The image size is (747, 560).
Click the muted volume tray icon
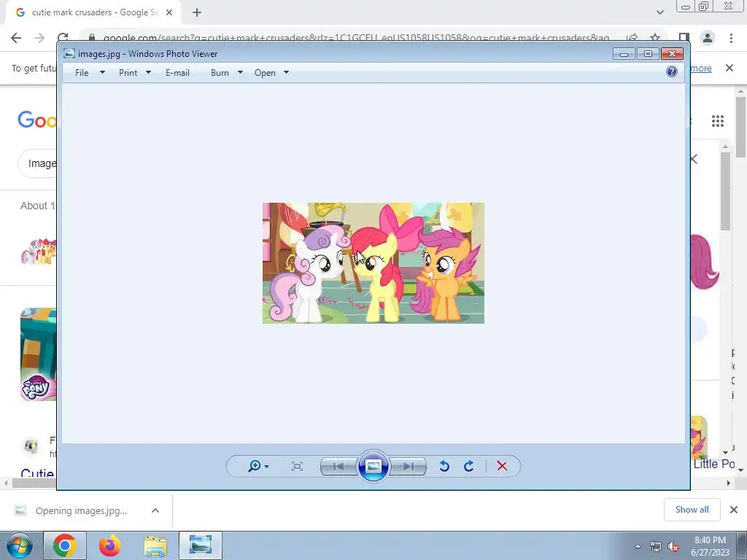point(673,546)
